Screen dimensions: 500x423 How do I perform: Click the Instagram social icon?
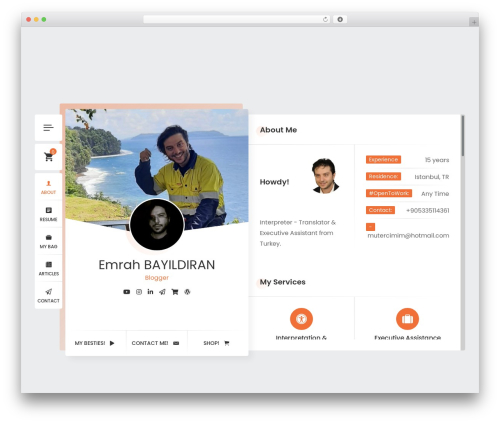(x=139, y=292)
